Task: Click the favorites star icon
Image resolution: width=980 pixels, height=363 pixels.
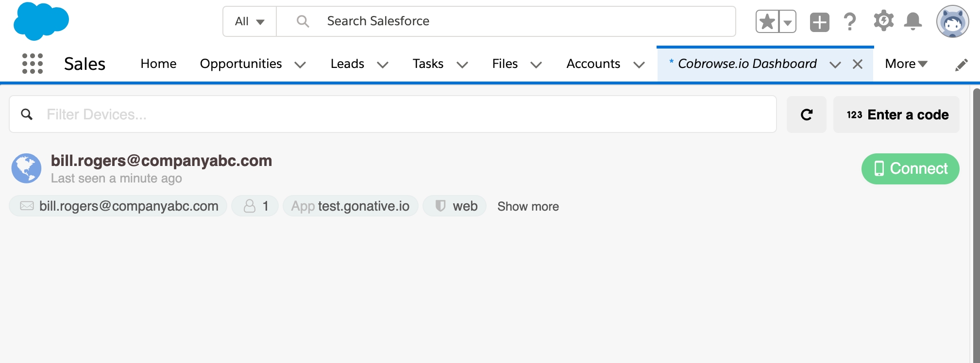Action: (767, 21)
